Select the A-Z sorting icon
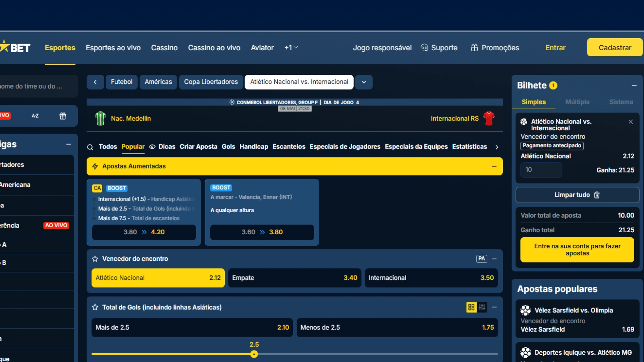 [35, 116]
